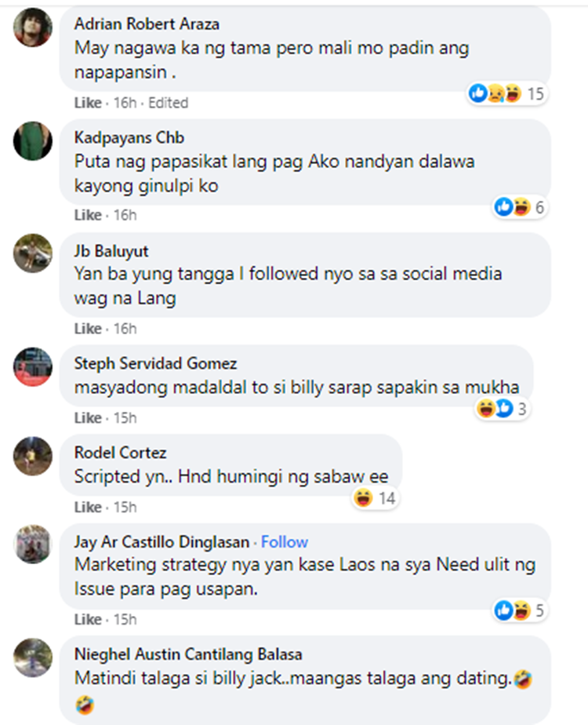Image resolution: width=588 pixels, height=725 pixels.
Task: Like Steph Servidad Gomez's comment
Action: coord(88,418)
